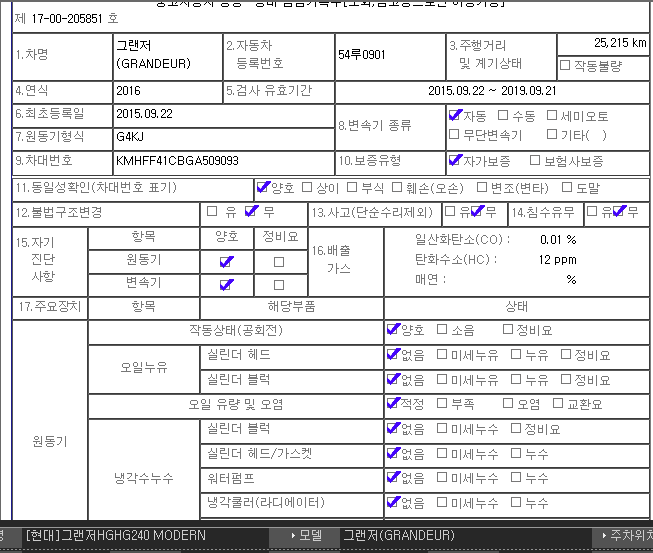Tick 미세누수 in the 워터펌프 row
The height and width of the screenshot is (553, 653).
click(442, 478)
